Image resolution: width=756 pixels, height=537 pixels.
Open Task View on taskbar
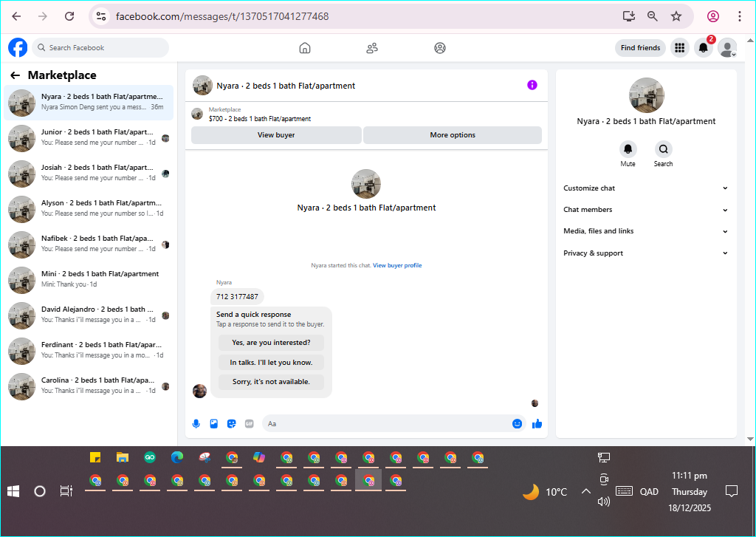click(66, 492)
